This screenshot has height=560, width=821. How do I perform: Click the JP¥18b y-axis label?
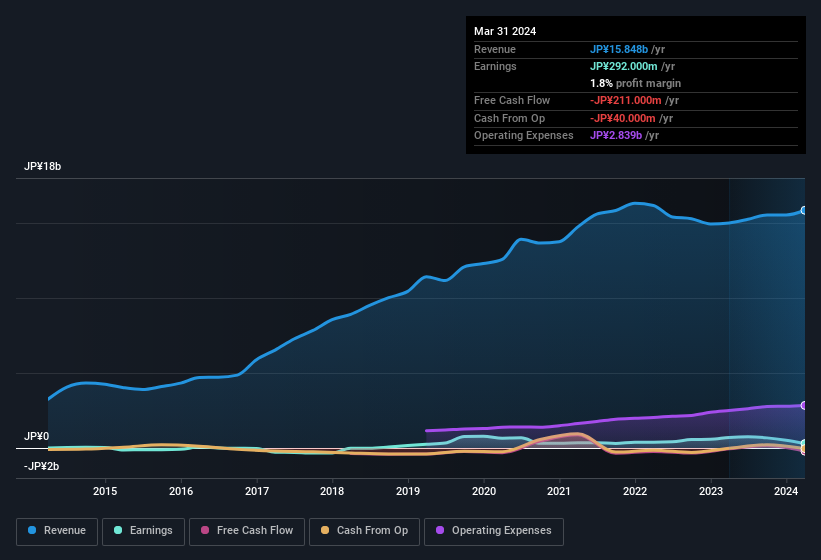pyautogui.click(x=42, y=166)
